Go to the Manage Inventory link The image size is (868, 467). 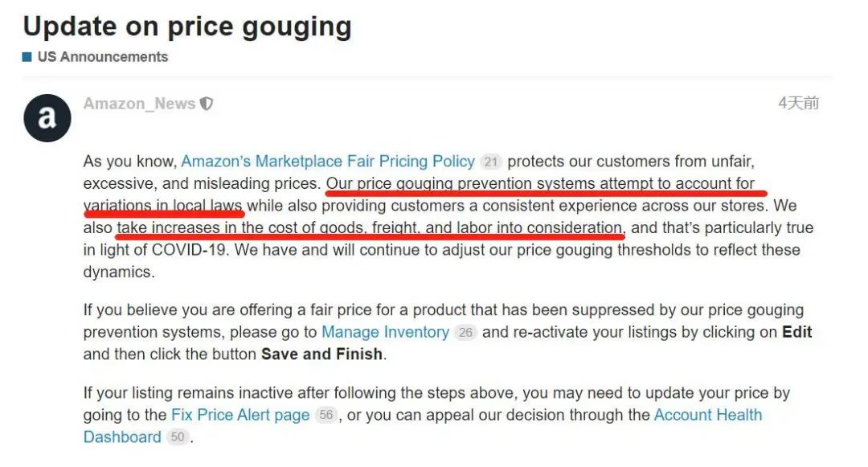[385, 332]
